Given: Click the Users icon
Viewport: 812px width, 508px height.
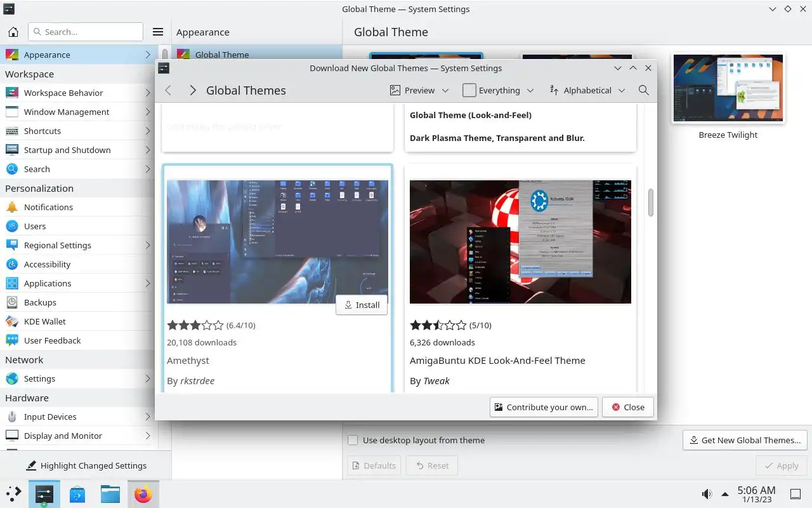Looking at the screenshot, I should 12,226.
